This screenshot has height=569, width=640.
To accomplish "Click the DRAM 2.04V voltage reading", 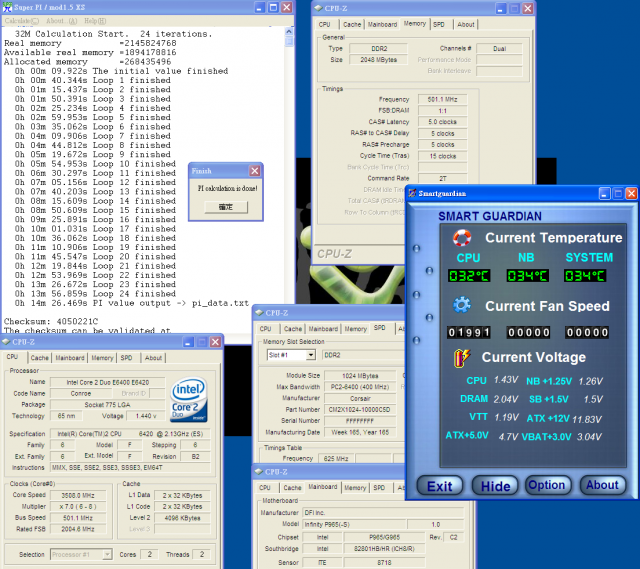I will (506, 399).
